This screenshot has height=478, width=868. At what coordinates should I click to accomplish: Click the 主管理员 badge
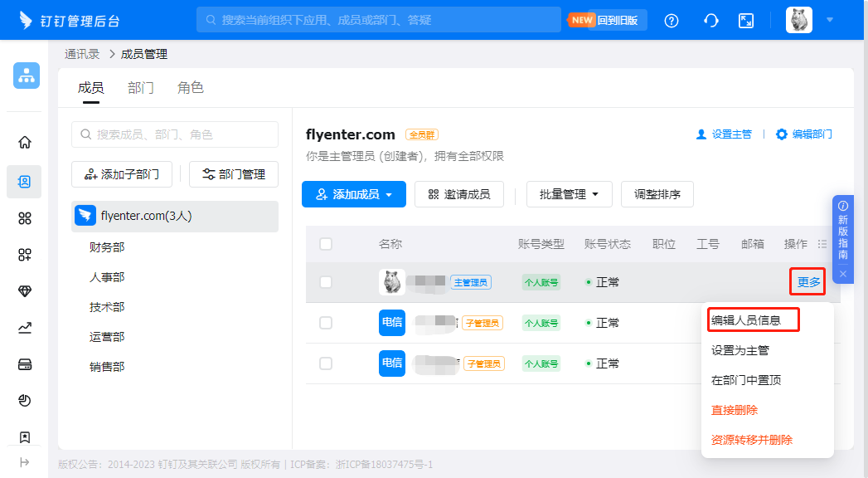click(471, 282)
